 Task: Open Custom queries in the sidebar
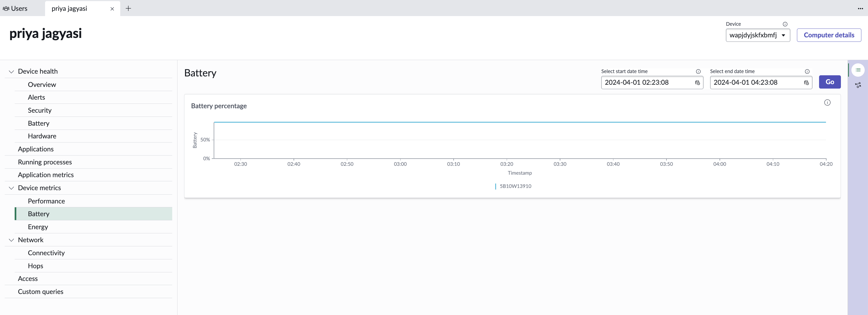point(88,292)
